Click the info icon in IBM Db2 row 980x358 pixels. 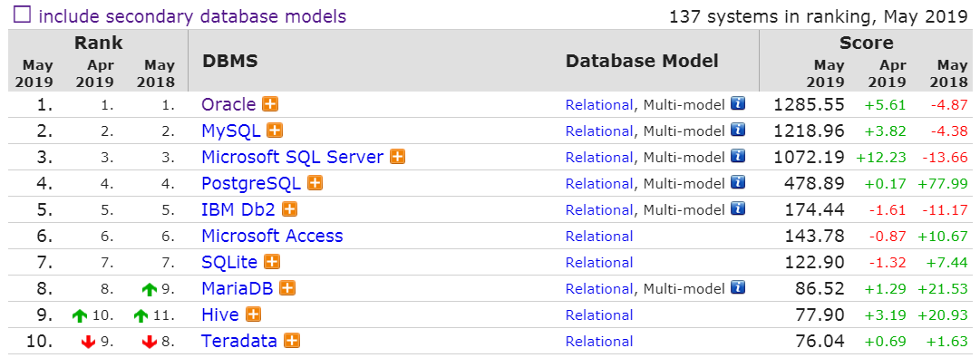click(738, 208)
